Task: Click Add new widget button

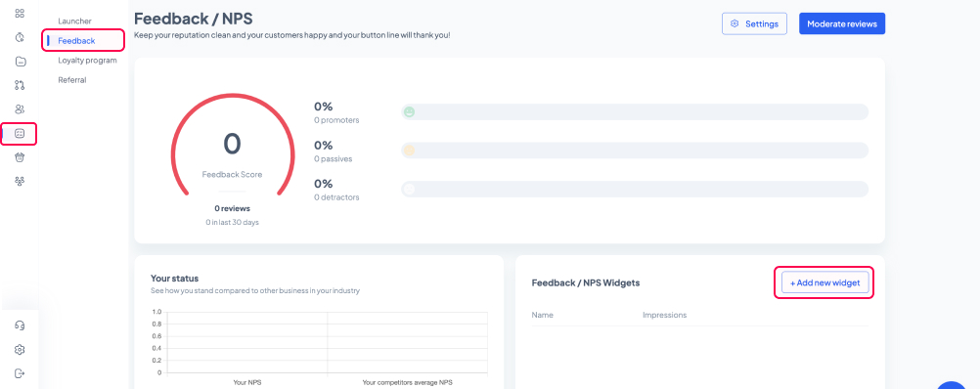Action: tap(825, 282)
